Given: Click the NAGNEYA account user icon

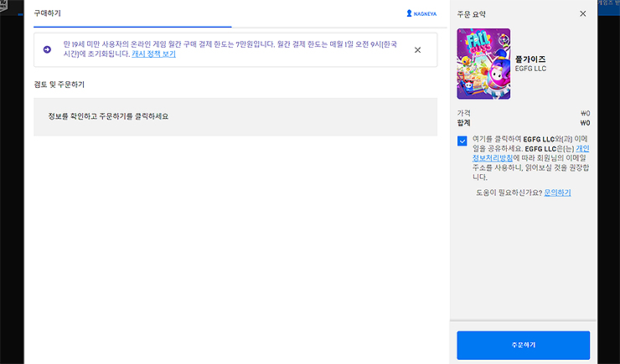Looking at the screenshot, I should coord(409,13).
